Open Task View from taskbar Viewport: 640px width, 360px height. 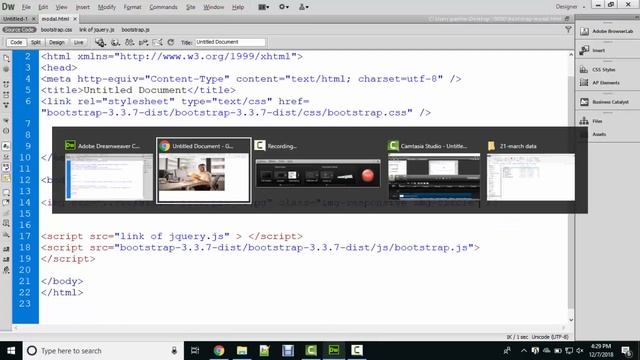[x=195, y=351]
